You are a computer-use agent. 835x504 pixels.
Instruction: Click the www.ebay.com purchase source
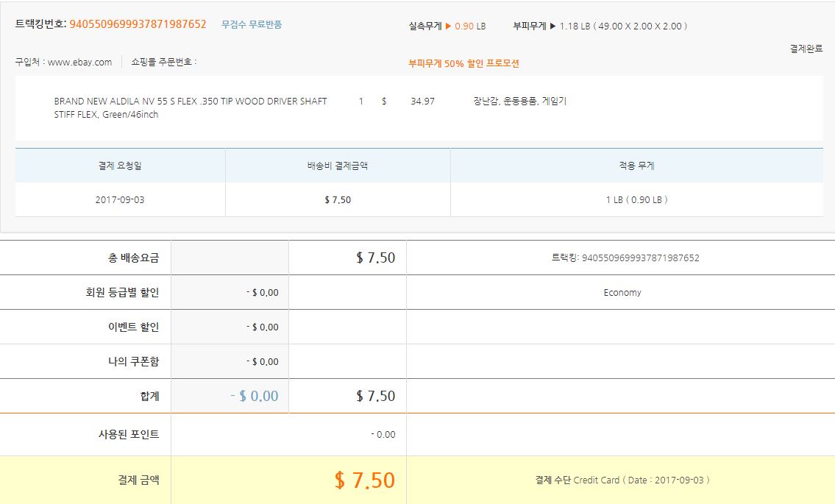pyautogui.click(x=79, y=63)
